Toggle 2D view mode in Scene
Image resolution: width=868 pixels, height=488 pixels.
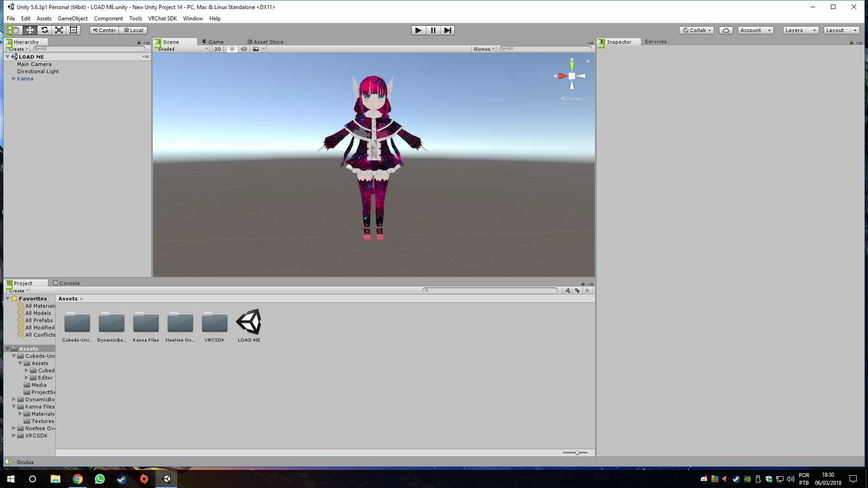tap(217, 49)
